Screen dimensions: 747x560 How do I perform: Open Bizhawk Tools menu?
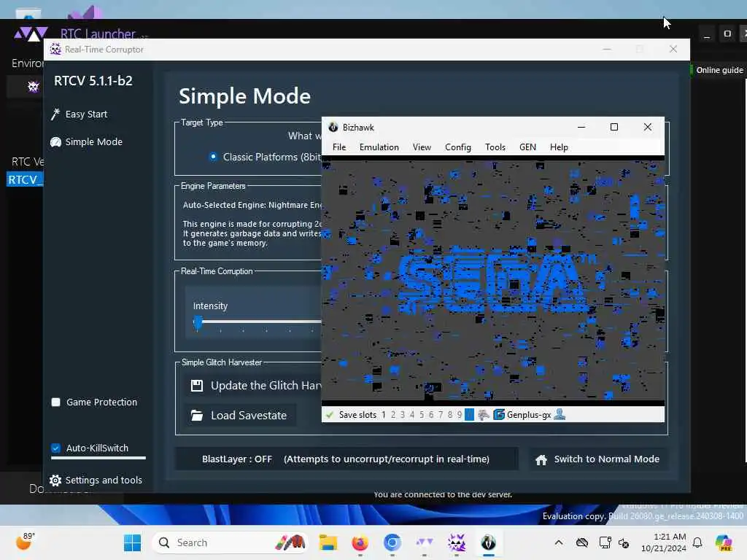(495, 147)
